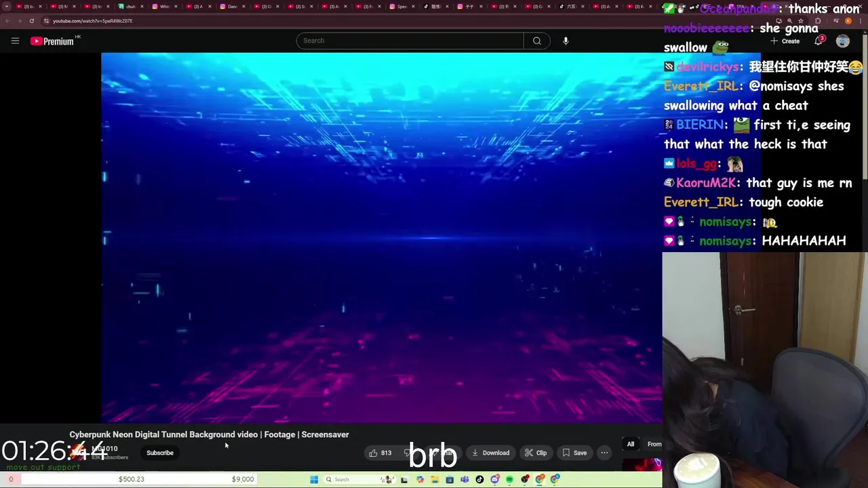Click BIERIN chat username
Viewport: 868px width, 488px height.
tap(700, 125)
